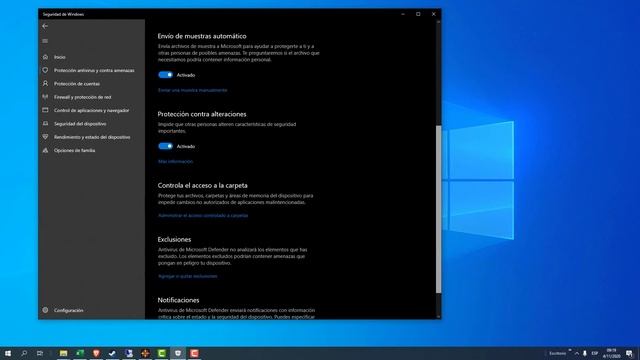Open the Action Center notifications icon
The image size is (640, 360).
point(630,353)
